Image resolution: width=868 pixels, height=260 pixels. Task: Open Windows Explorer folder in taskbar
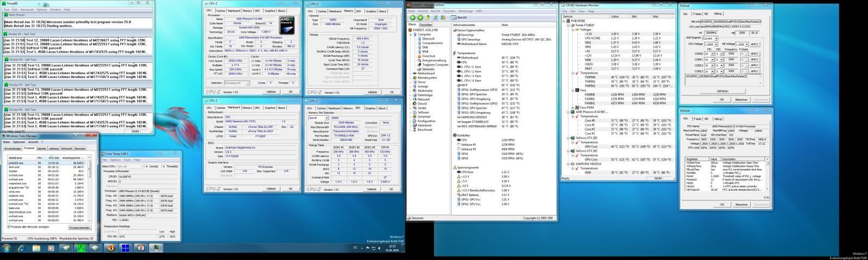click(36, 248)
